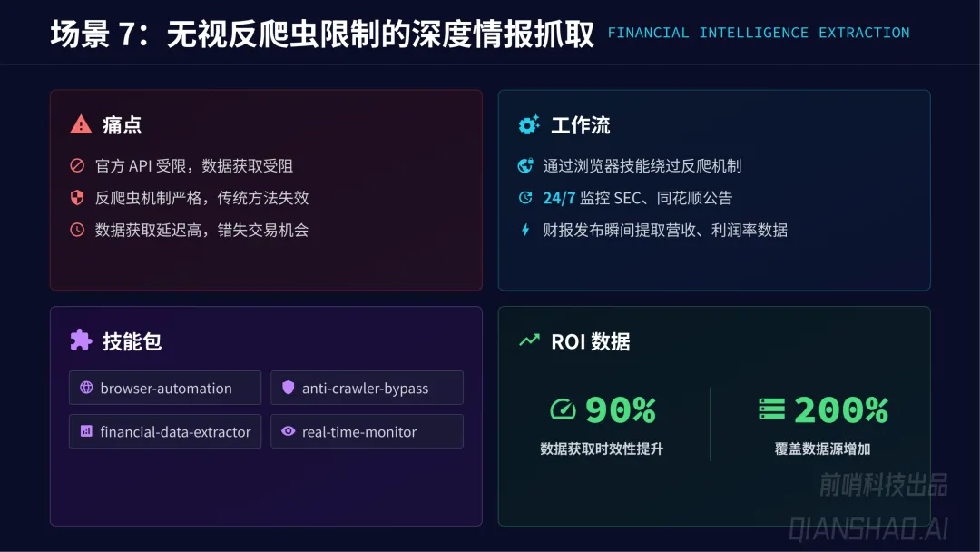The width and height of the screenshot is (980, 552).
Task: Click the prohibited circle icon by 官方 API
Action: [x=77, y=166]
